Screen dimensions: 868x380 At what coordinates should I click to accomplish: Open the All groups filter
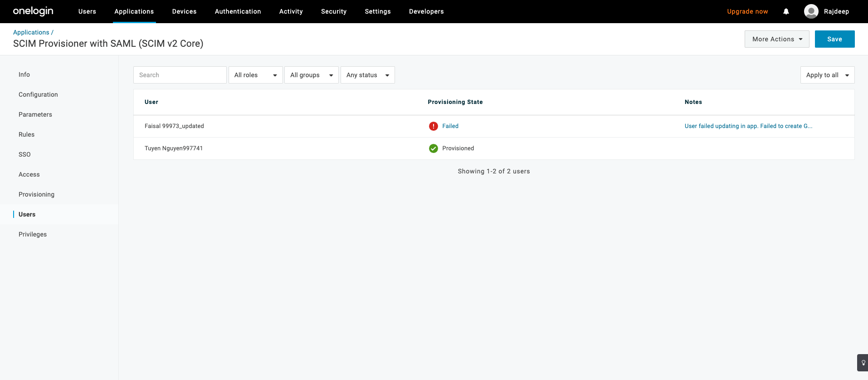coord(311,75)
